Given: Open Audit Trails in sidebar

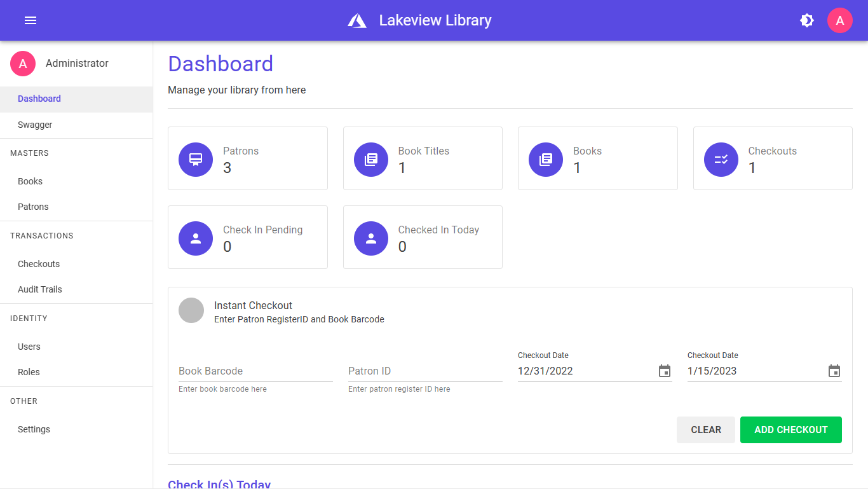Looking at the screenshot, I should 76,289.
